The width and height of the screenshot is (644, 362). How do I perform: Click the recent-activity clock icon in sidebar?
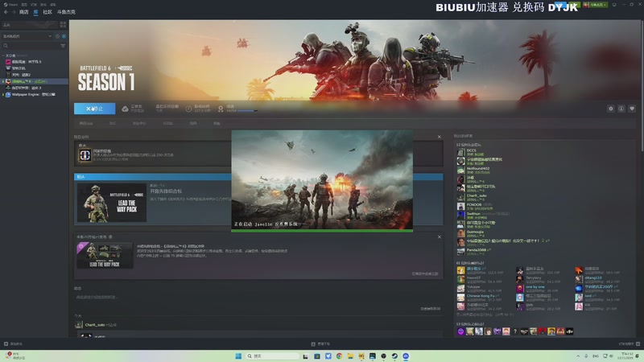[x=57, y=36]
